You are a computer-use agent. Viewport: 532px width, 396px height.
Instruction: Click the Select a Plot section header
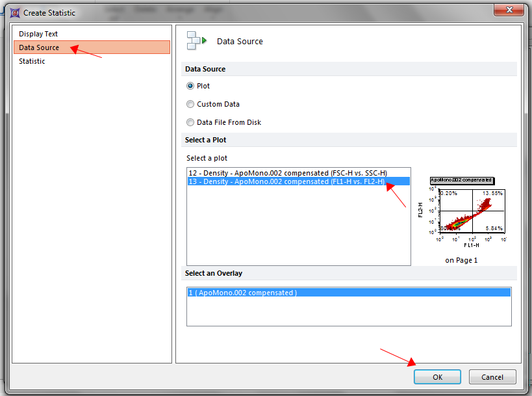[349, 140]
